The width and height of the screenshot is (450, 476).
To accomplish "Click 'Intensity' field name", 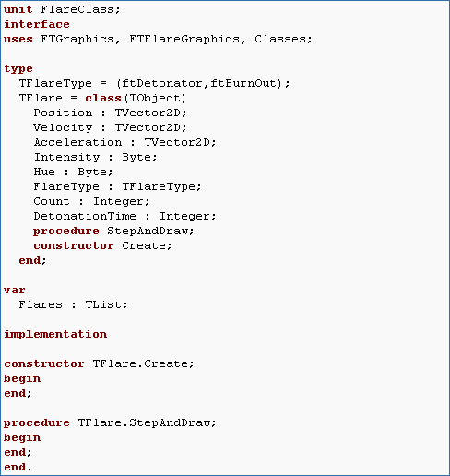I will [66, 157].
